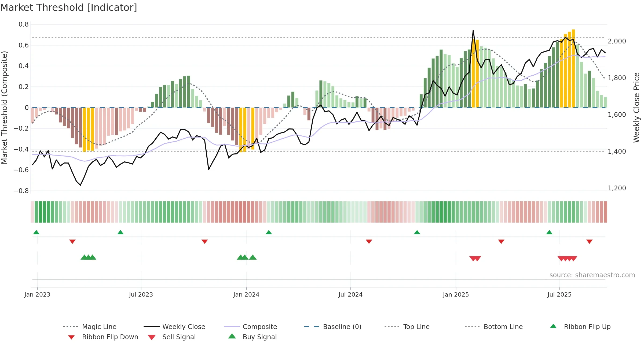Click the 1,200 price axis label
This screenshot has height=362, width=644.
(x=617, y=188)
